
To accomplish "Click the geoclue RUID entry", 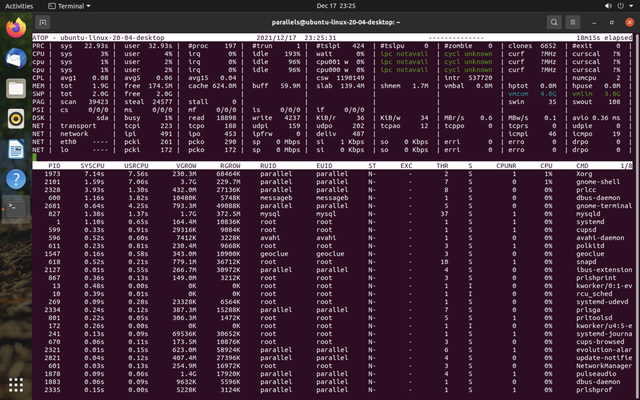I will pyautogui.click(x=274, y=254).
